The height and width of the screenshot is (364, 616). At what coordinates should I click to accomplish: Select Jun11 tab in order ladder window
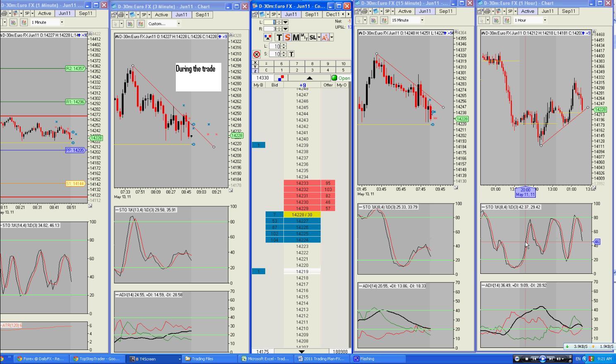click(291, 14)
